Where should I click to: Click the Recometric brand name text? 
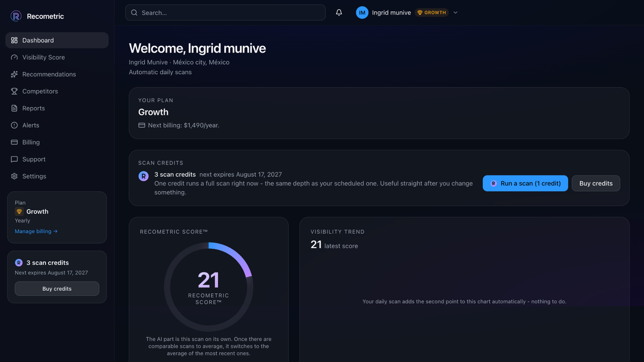coord(46,16)
